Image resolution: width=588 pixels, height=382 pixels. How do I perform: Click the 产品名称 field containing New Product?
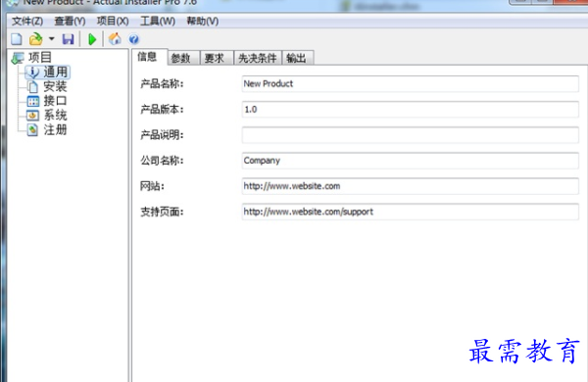tap(411, 84)
